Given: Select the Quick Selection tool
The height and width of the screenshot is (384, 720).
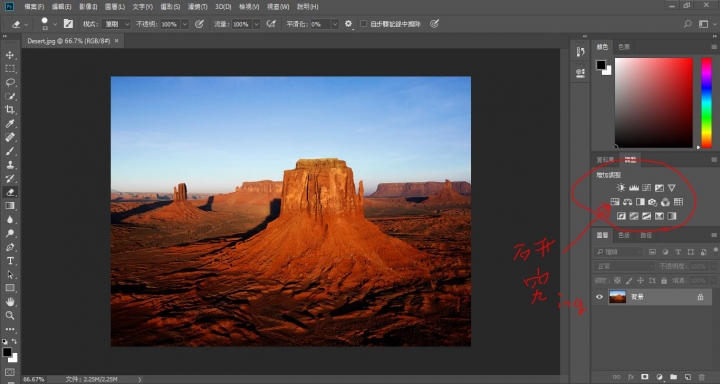Looking at the screenshot, I should coord(10,96).
